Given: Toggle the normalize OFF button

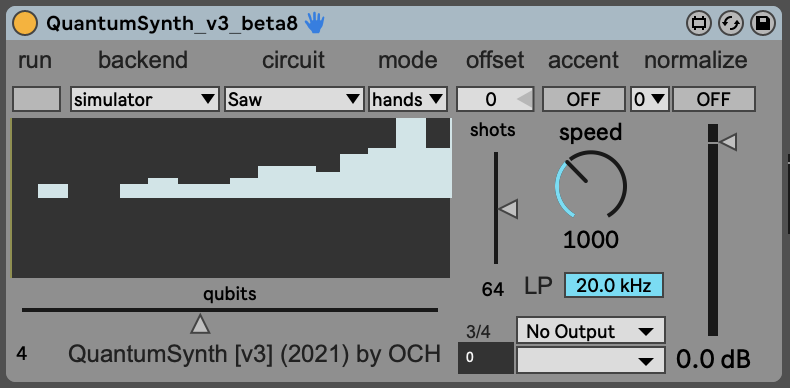Looking at the screenshot, I should pos(714,99).
